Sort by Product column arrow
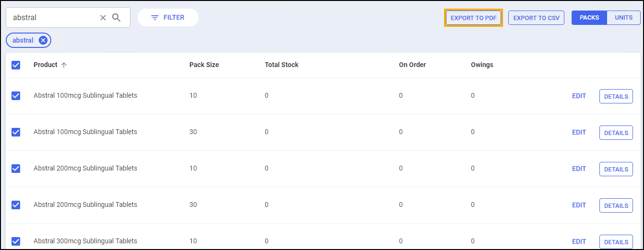 pos(64,65)
